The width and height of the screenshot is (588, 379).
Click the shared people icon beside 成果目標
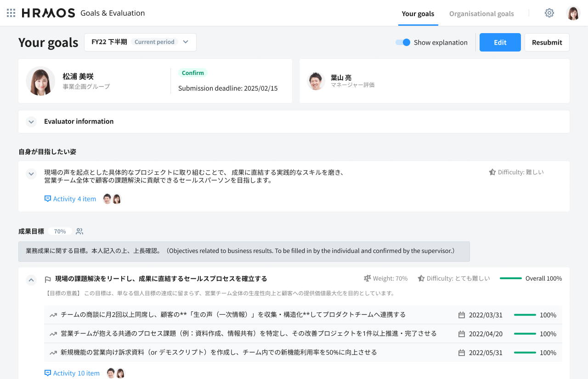click(x=79, y=231)
